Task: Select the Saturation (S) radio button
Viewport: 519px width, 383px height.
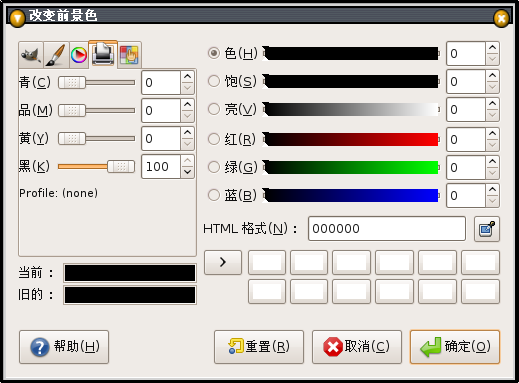Action: click(x=214, y=81)
